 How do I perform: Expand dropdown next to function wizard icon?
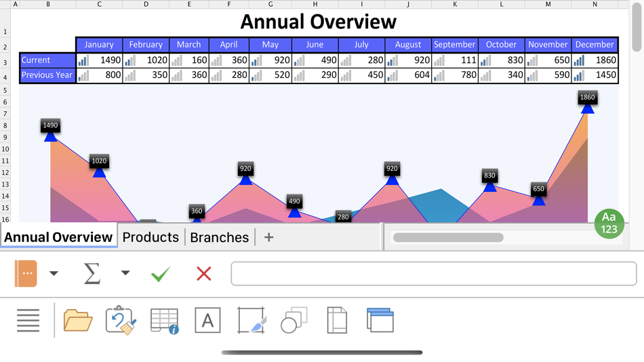[x=54, y=273]
